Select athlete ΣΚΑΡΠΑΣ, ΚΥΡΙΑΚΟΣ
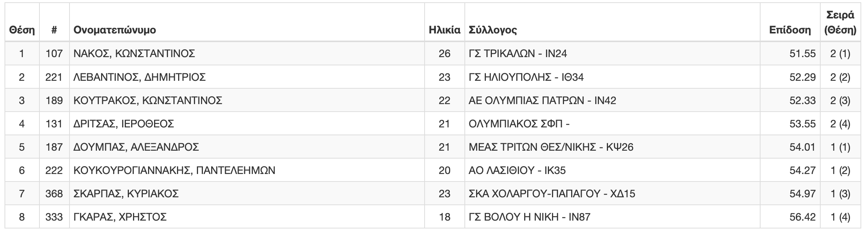 point(126,194)
